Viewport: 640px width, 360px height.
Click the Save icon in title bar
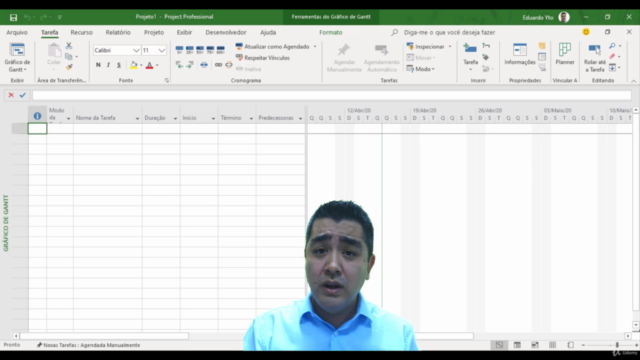(x=13, y=17)
